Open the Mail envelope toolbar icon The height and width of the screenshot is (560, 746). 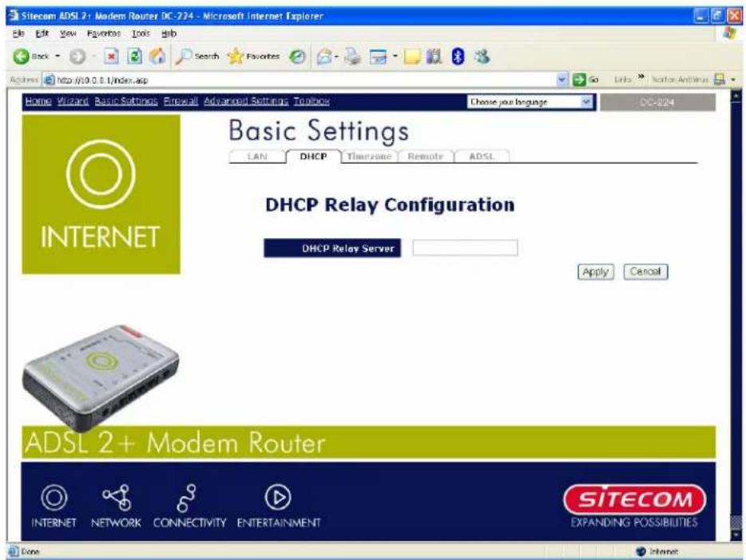point(324,57)
